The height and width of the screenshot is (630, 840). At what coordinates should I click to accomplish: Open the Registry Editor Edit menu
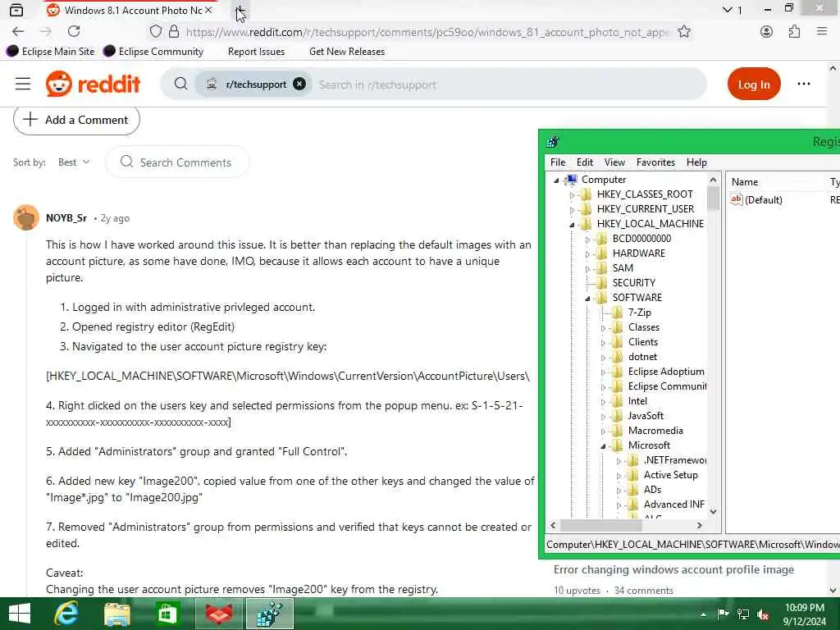click(584, 162)
